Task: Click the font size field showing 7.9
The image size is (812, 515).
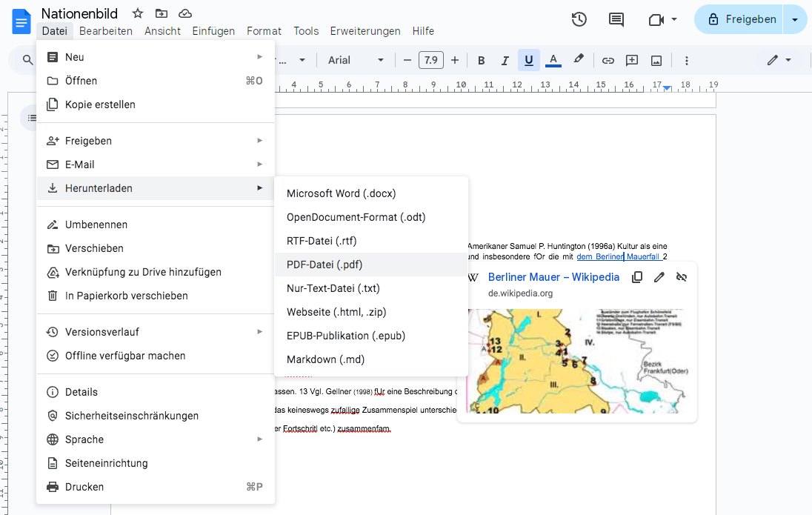Action: pyautogui.click(x=431, y=61)
